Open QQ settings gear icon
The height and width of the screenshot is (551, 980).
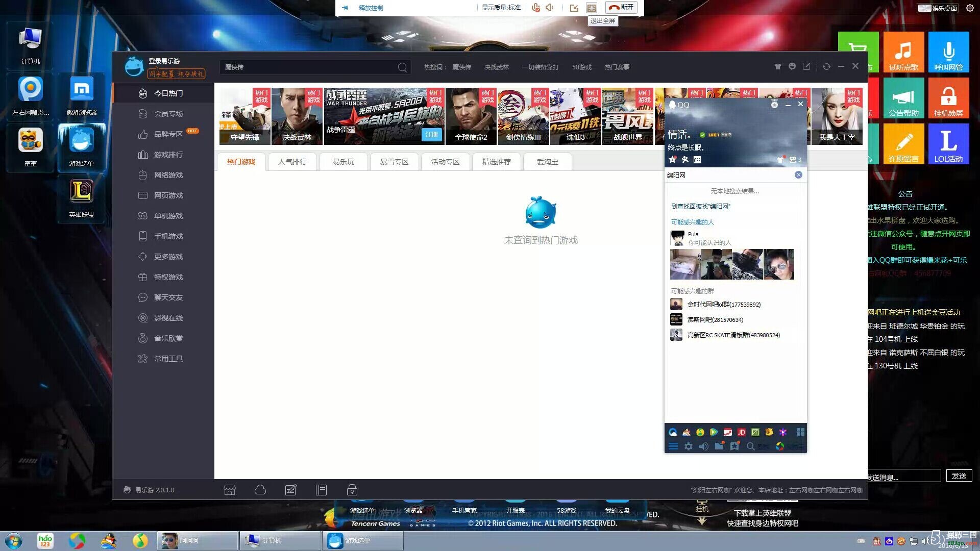(x=689, y=446)
